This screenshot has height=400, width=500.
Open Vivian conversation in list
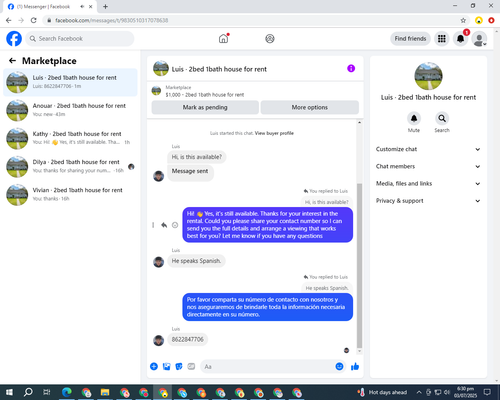pyautogui.click(x=70, y=194)
